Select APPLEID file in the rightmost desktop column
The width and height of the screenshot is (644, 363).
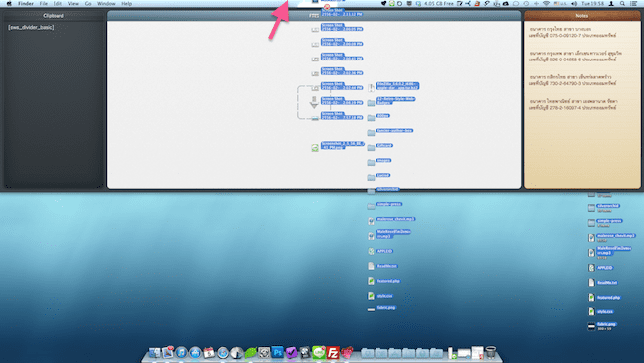click(x=600, y=268)
